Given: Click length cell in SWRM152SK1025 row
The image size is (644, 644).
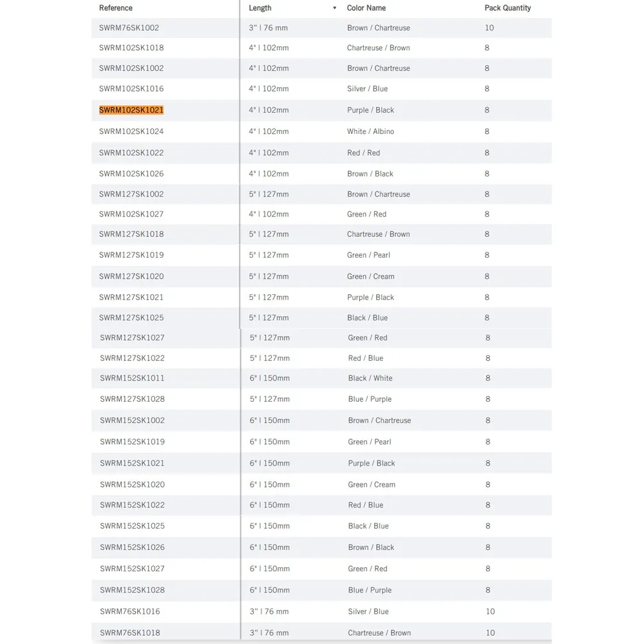Looking at the screenshot, I should coord(270,526).
